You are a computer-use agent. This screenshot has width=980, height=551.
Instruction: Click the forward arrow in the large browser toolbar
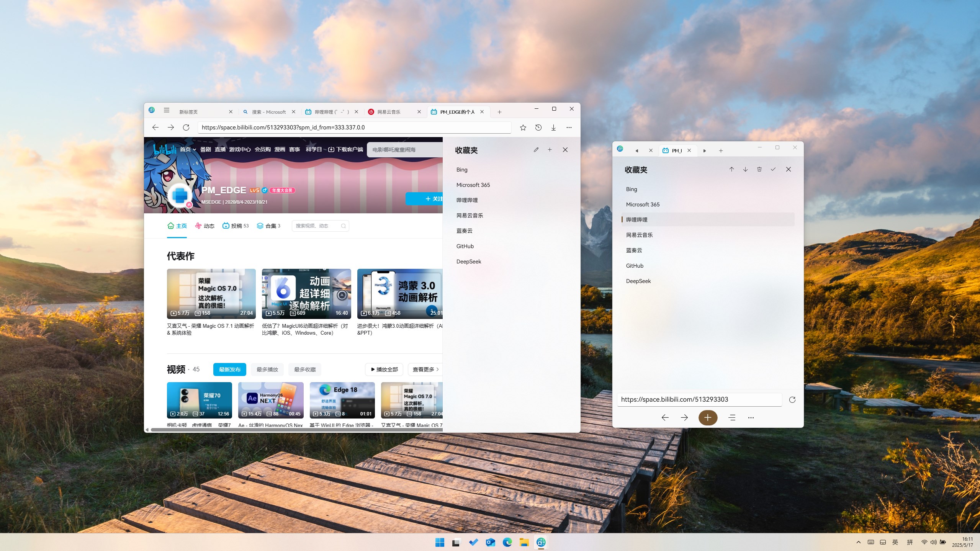pos(171,128)
